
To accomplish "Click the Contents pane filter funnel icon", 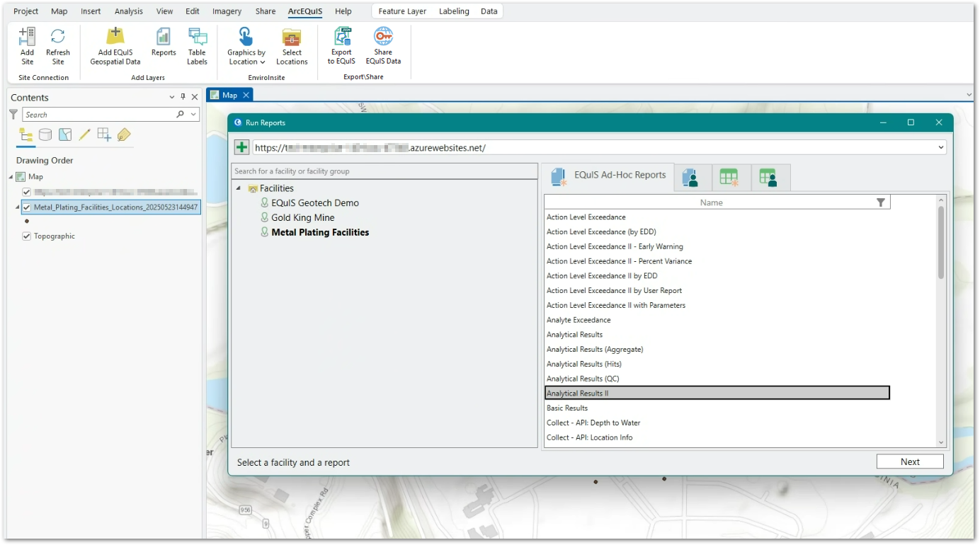I will tap(13, 115).
